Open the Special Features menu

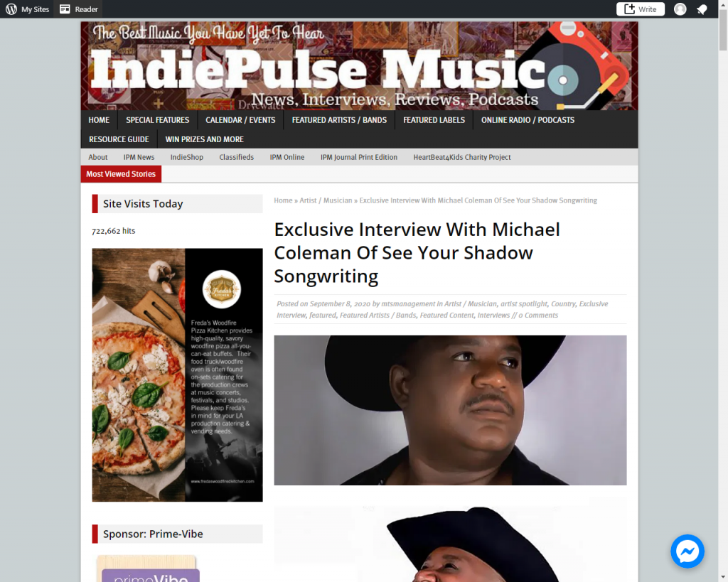[x=157, y=120]
